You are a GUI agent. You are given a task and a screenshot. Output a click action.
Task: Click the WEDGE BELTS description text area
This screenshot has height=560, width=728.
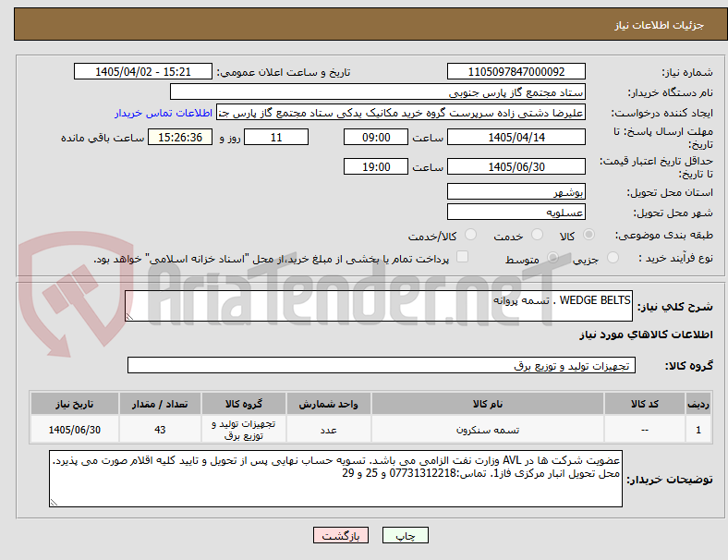pos(379,306)
